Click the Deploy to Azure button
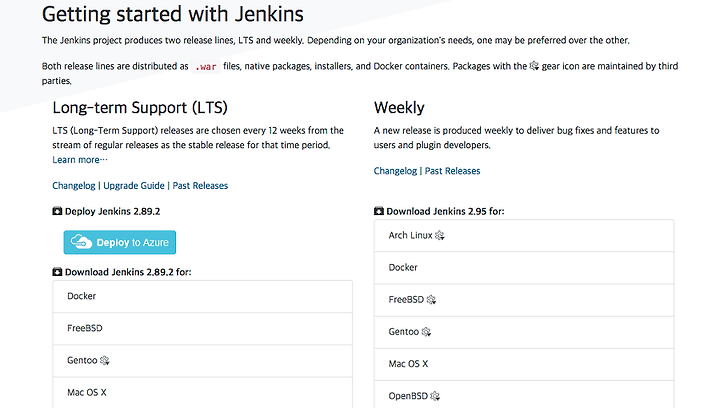This screenshot has width=720, height=408. click(119, 242)
